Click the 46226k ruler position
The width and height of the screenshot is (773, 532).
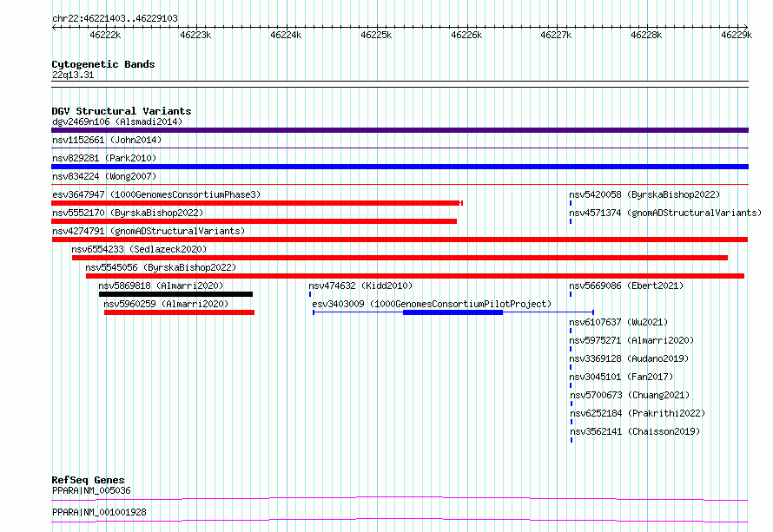click(x=466, y=35)
